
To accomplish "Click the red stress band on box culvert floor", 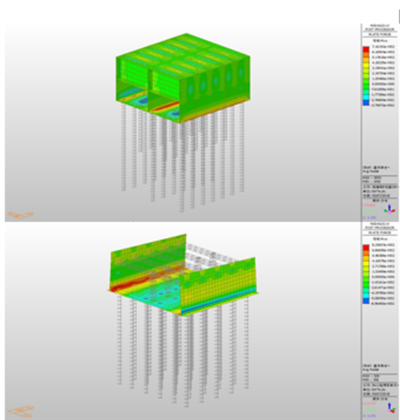I will pos(166,106).
